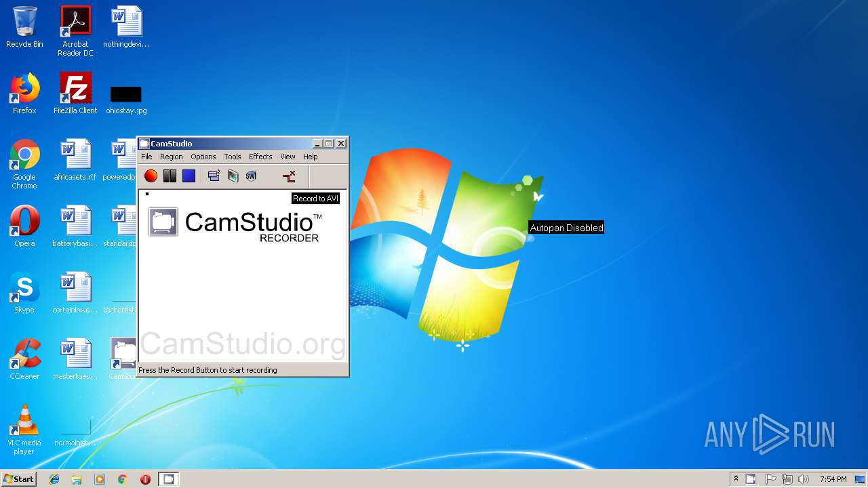
Task: Select the africasets.rtf document
Action: (x=75, y=160)
